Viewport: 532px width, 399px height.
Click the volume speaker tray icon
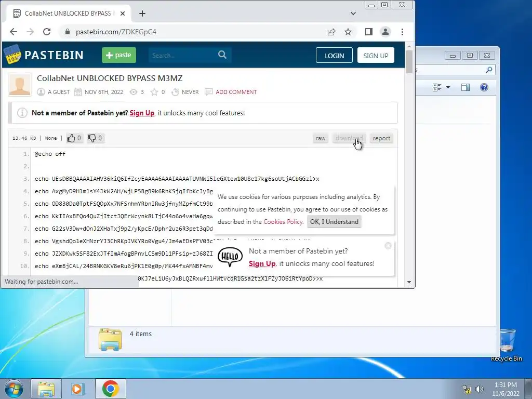[x=480, y=389]
